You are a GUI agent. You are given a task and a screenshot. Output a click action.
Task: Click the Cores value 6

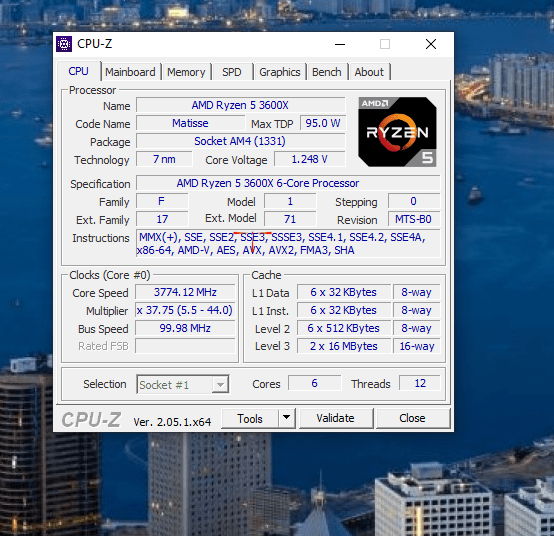(x=314, y=383)
